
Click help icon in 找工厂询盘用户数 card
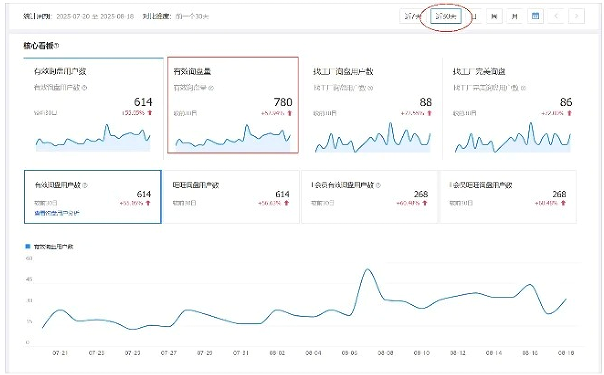coord(370,88)
